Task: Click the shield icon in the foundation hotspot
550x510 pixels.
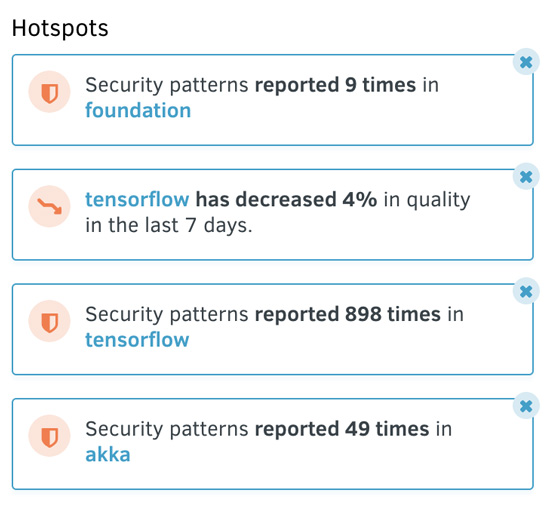Action: 49,92
